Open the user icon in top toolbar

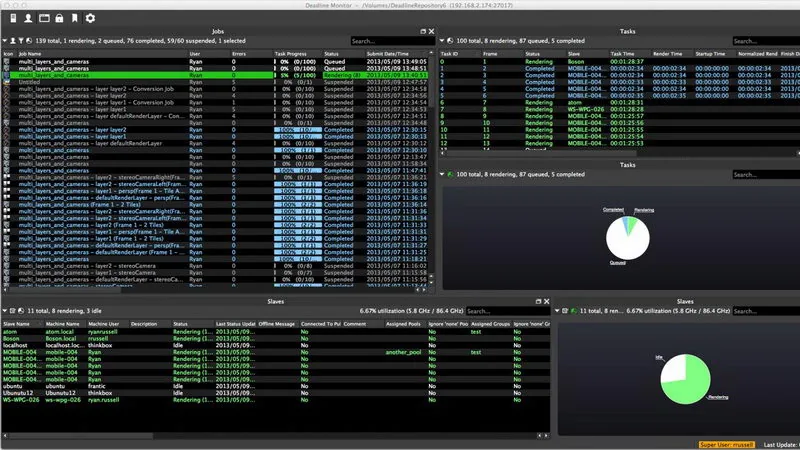point(28,18)
